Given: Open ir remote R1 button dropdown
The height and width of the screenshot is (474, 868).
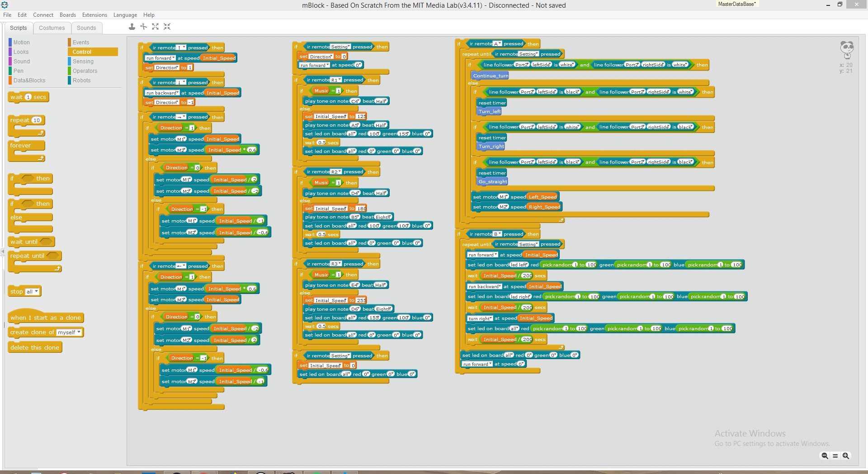Looking at the screenshot, I should click(336, 80).
